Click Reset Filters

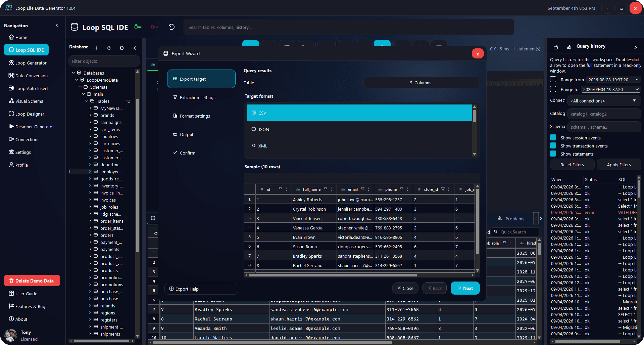pyautogui.click(x=572, y=165)
